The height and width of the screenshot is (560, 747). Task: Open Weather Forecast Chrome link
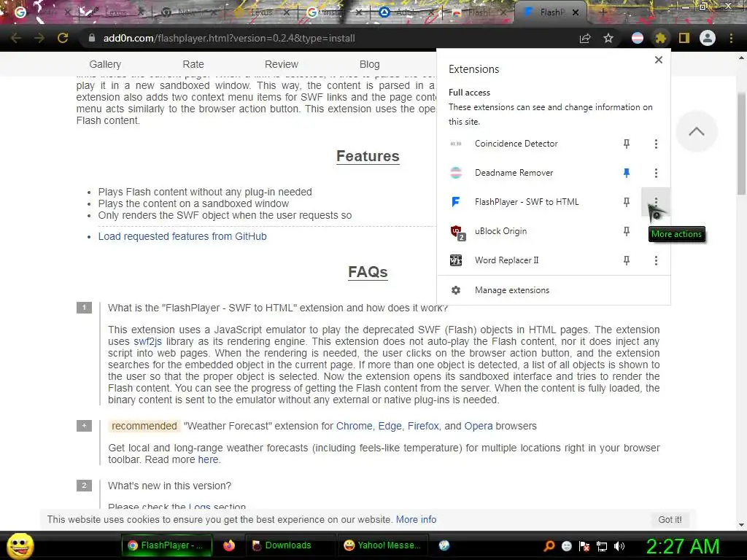355,426
